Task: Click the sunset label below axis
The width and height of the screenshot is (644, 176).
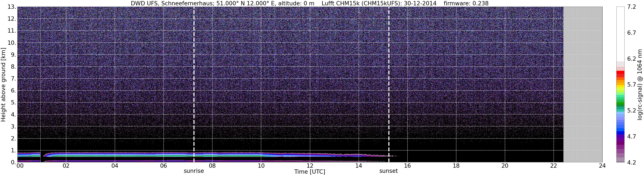Action: coord(389,171)
